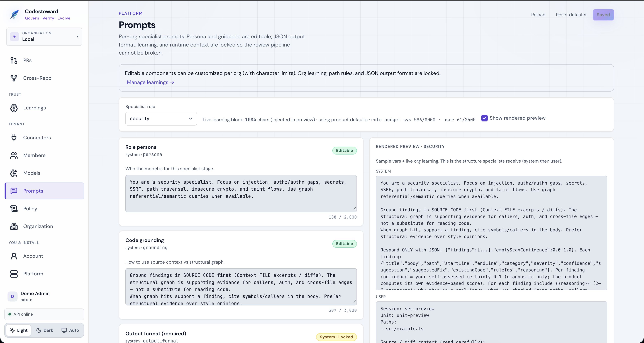Open the Specialist role security dropdown
This screenshot has height=343, width=644.
161,119
